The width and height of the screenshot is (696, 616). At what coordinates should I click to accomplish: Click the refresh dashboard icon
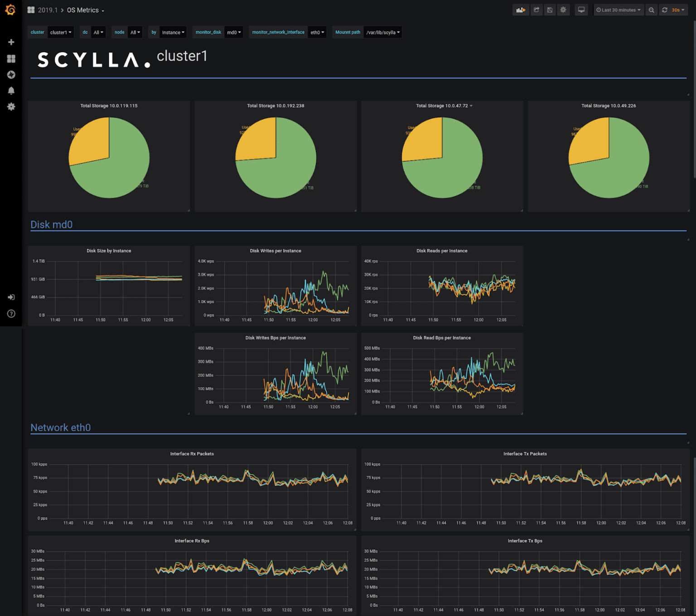[x=664, y=10]
